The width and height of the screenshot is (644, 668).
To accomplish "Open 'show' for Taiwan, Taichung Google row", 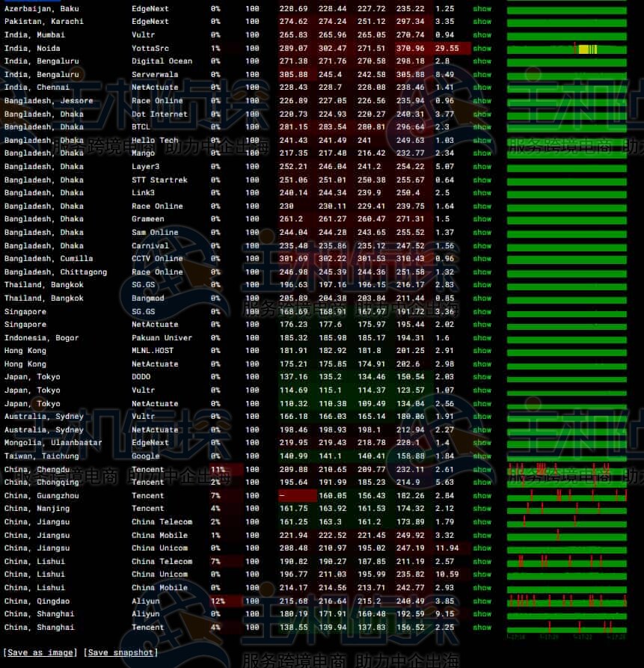I will coord(482,456).
